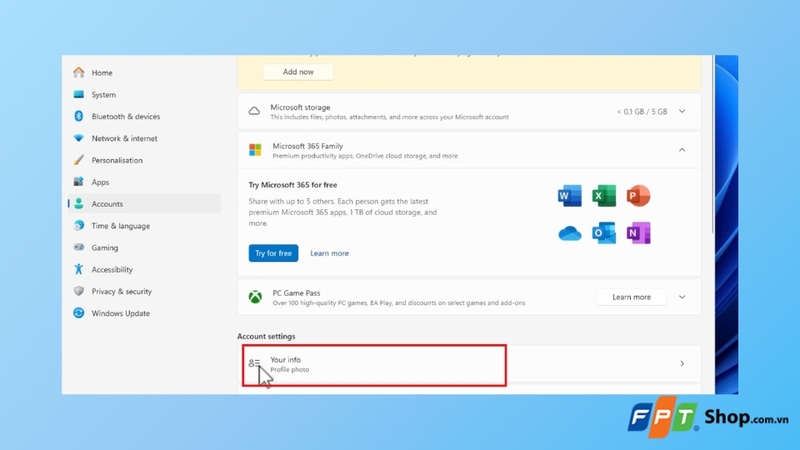
Task: Click the Try for free button
Action: pos(273,253)
